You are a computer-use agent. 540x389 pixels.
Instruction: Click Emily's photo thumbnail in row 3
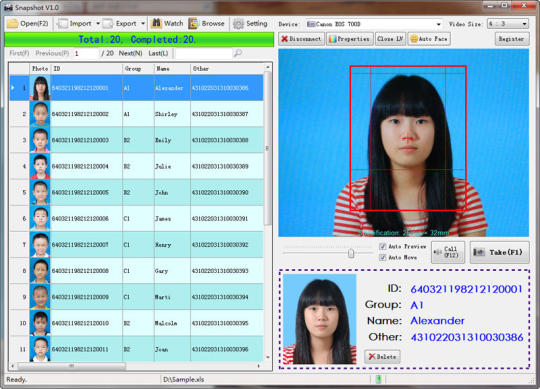coord(40,140)
